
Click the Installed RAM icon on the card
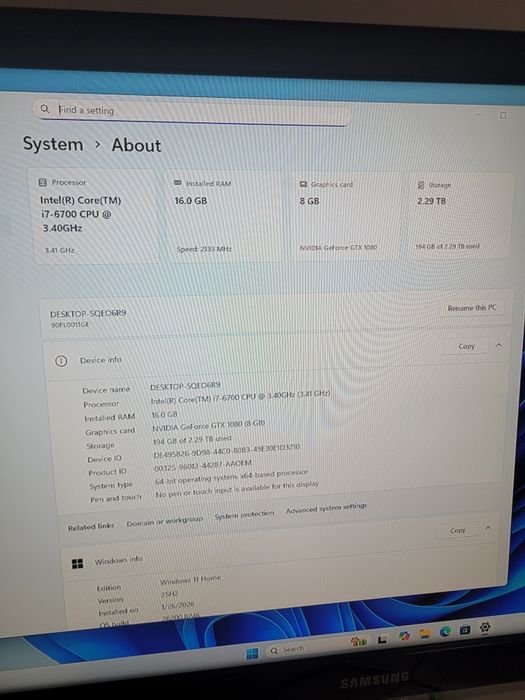click(x=177, y=183)
